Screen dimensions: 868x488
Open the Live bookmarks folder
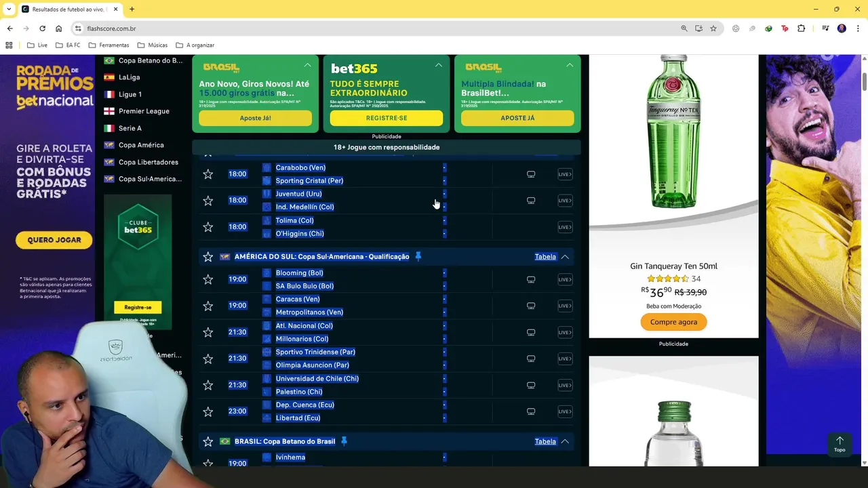(37, 45)
